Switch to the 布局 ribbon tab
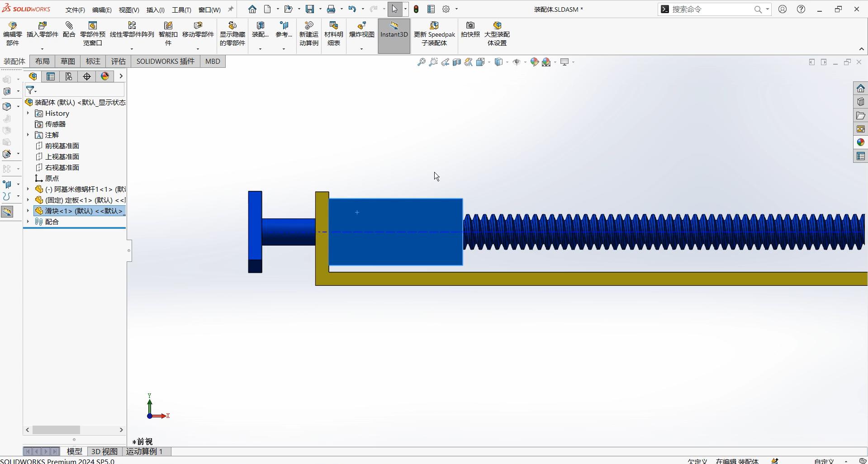The width and height of the screenshot is (868, 464). (x=43, y=62)
